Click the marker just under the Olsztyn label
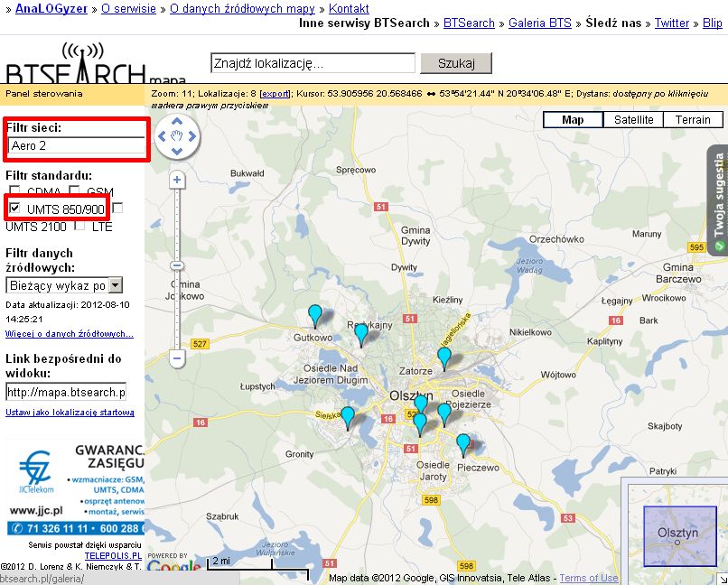 tap(421, 404)
